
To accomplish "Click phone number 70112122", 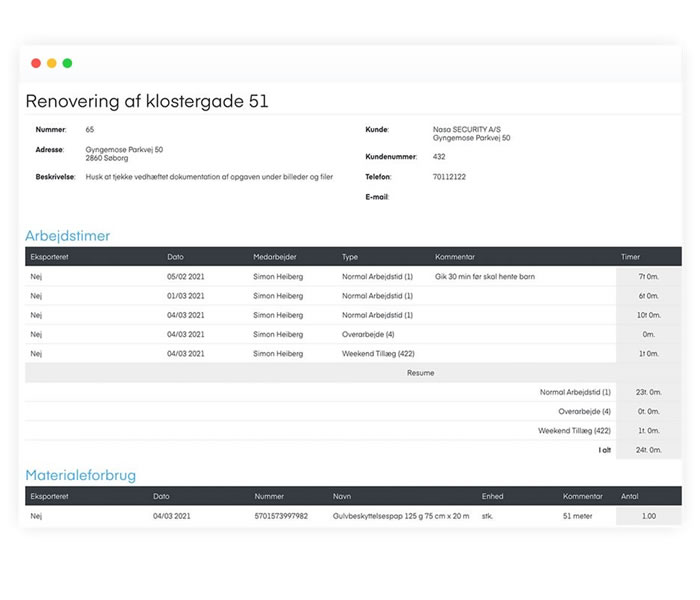I will point(449,177).
